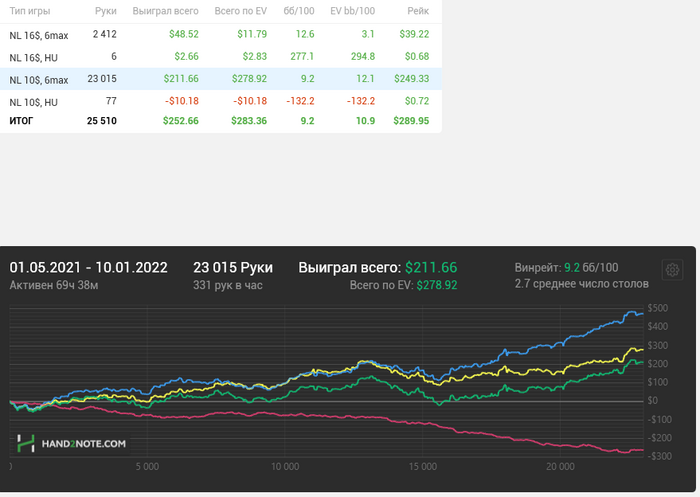
Task: Sort by Выиграл всего column header
Action: pyautogui.click(x=165, y=10)
